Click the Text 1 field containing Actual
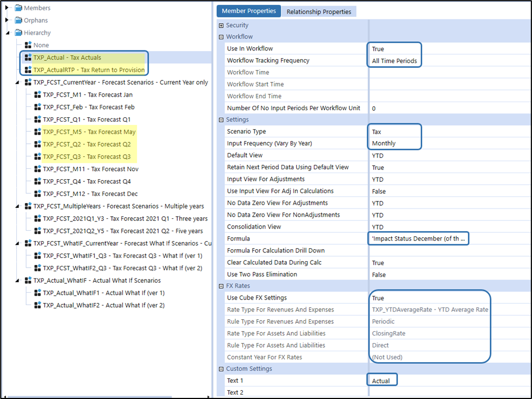532x399 pixels. coord(381,381)
